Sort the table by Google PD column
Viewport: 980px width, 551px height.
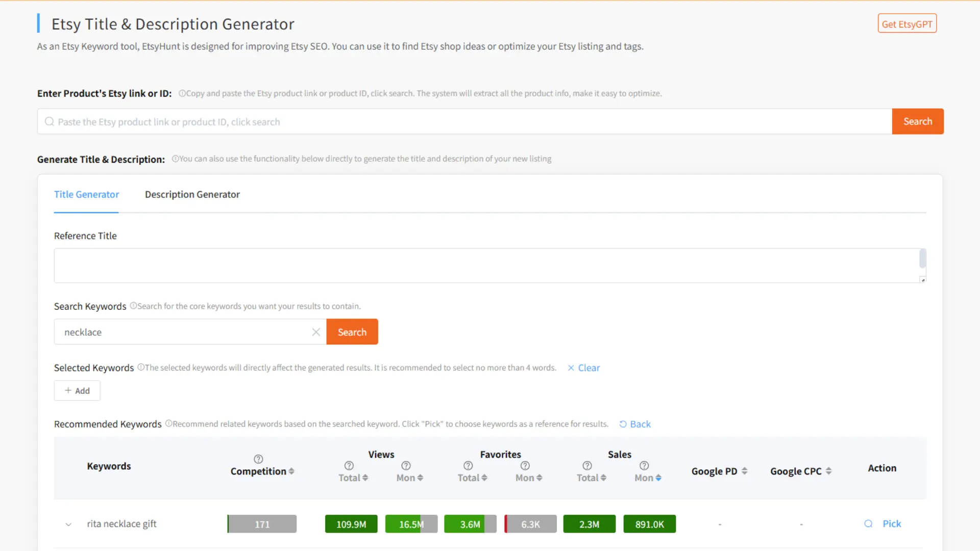[x=744, y=471]
